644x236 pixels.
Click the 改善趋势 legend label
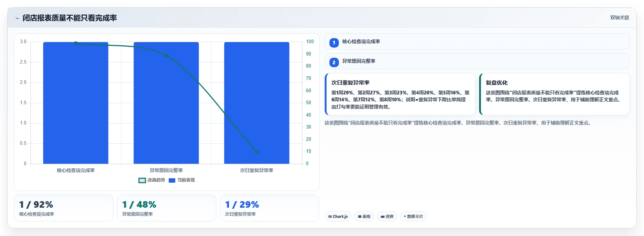click(x=156, y=180)
